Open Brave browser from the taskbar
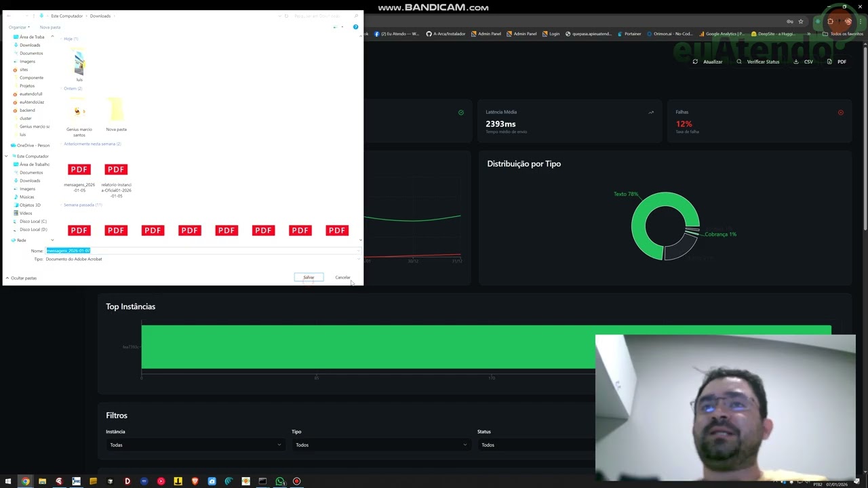This screenshot has height=488, width=868. [x=195, y=481]
